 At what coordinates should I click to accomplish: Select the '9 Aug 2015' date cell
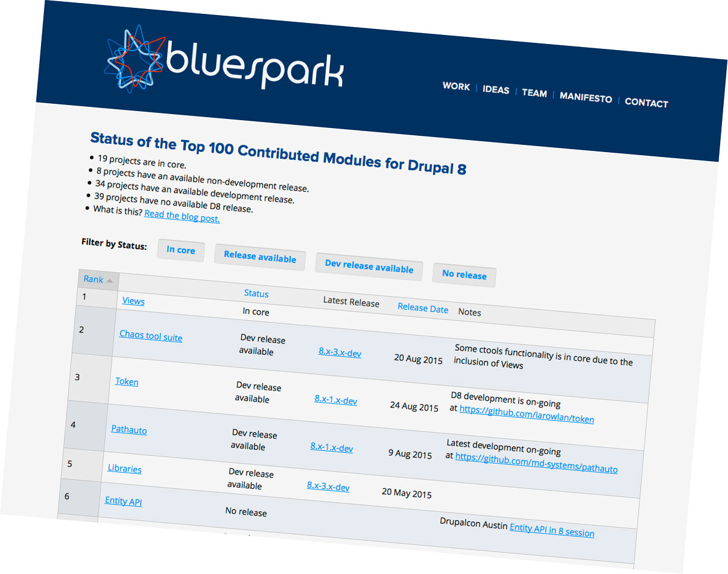click(410, 454)
